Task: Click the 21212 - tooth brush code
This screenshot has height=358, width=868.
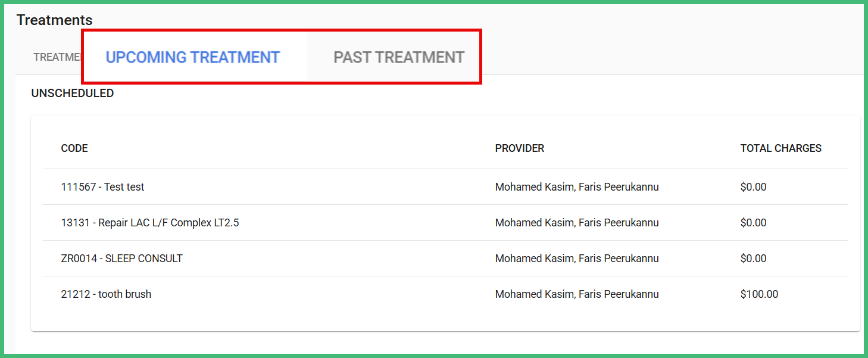Action: pyautogui.click(x=105, y=294)
